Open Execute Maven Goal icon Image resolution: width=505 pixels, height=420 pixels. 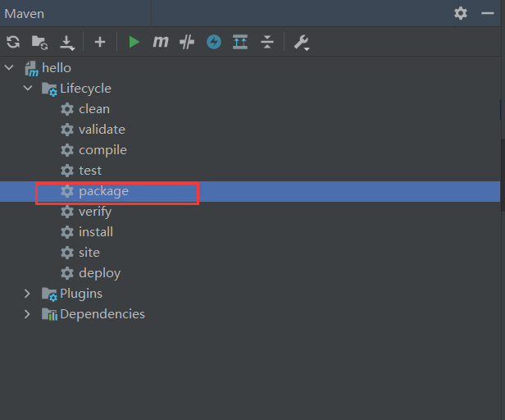pyautogui.click(x=161, y=42)
